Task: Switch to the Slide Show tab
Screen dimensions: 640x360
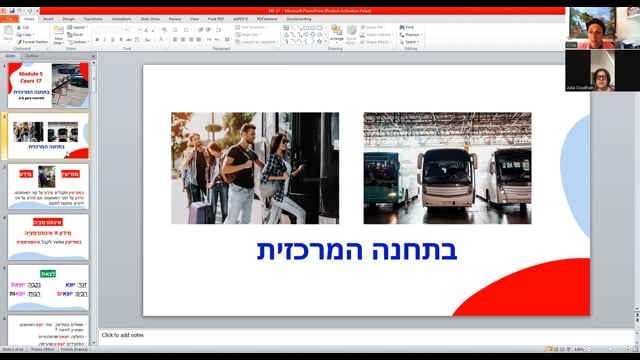Action: point(150,19)
